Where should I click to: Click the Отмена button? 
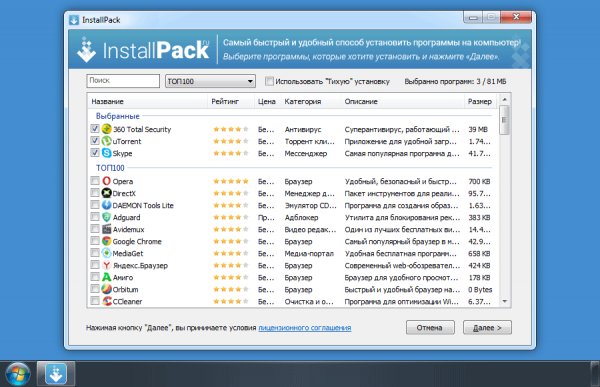430,328
